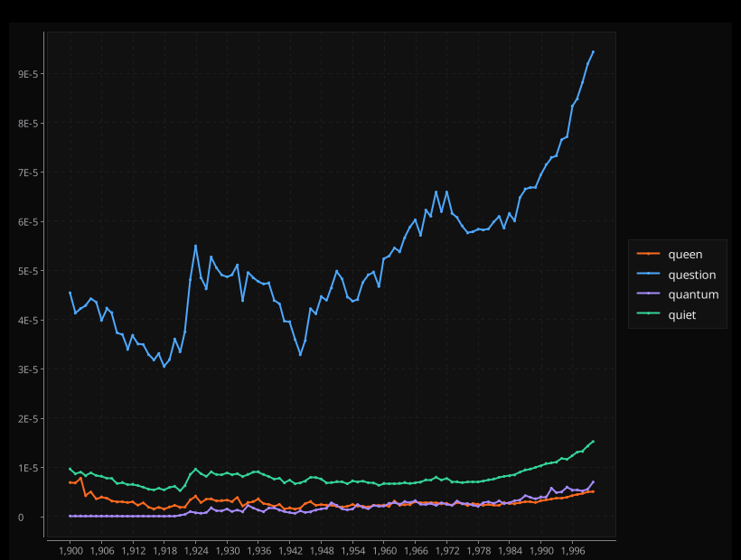Click the 0 y-axis tick label
The width and height of the screenshot is (741, 560).
point(32,518)
